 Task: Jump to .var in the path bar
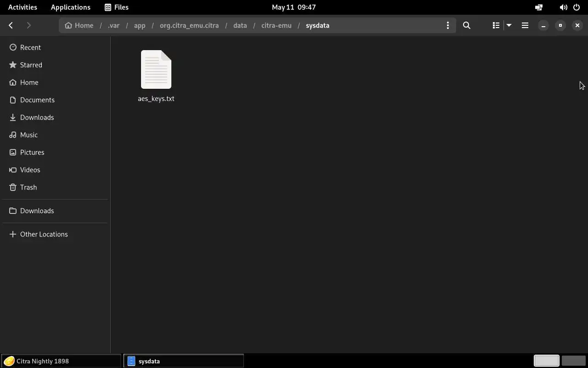click(114, 25)
